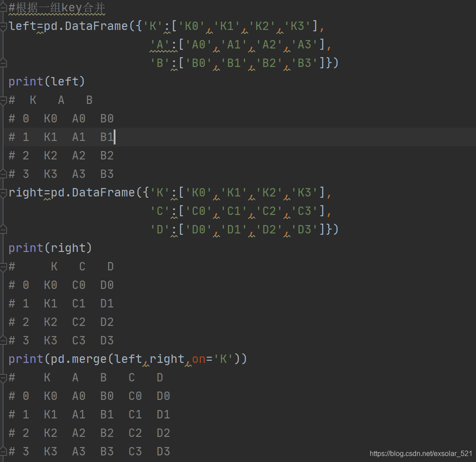The width and height of the screenshot is (476, 462).
Task: Click 'B2' in the comment '# 2 K2 A2 B2'
Action: pos(107,155)
